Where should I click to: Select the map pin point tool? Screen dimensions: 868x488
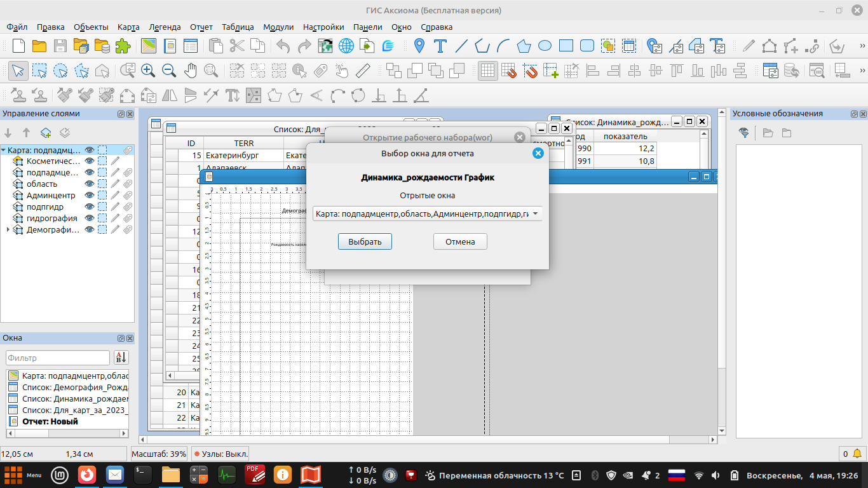[419, 46]
